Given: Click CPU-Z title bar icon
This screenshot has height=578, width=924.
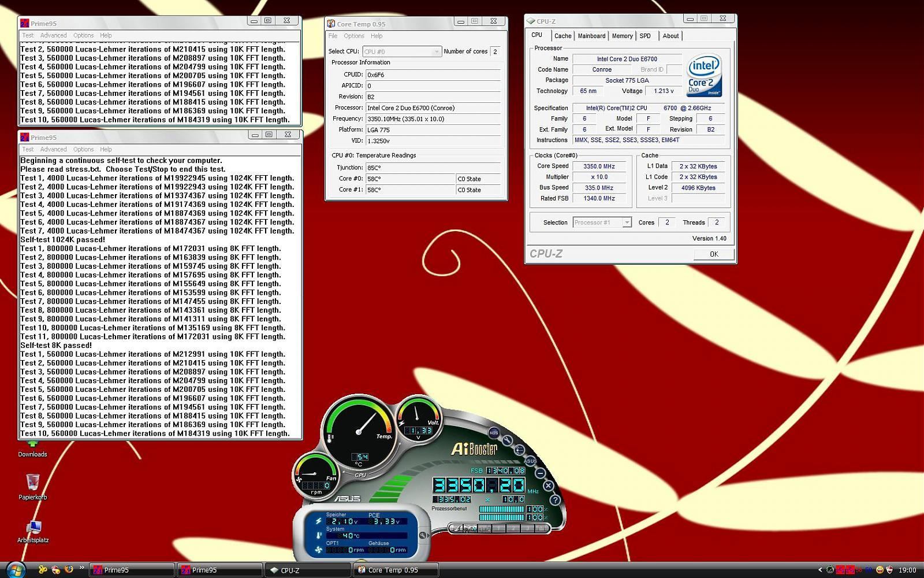Looking at the screenshot, I should pyautogui.click(x=531, y=21).
